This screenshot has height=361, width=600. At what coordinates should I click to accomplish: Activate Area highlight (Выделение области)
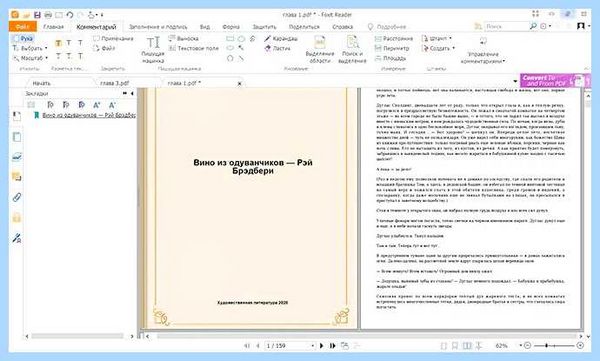pyautogui.click(x=320, y=50)
